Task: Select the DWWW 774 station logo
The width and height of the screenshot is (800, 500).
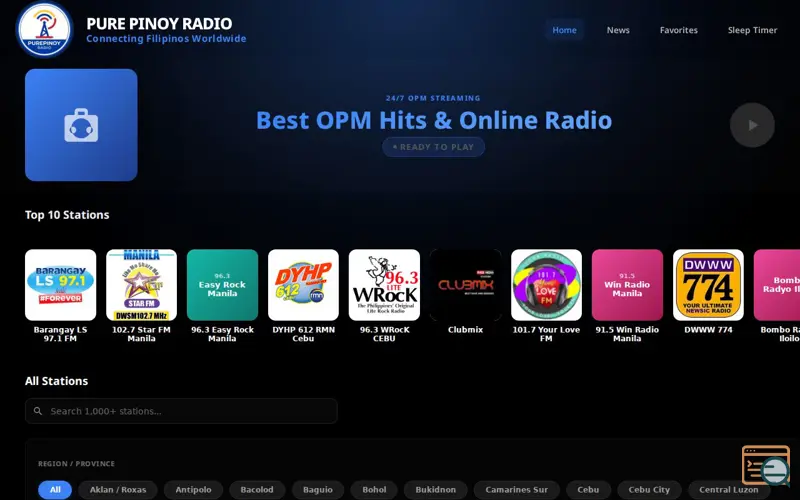Action: click(x=708, y=285)
